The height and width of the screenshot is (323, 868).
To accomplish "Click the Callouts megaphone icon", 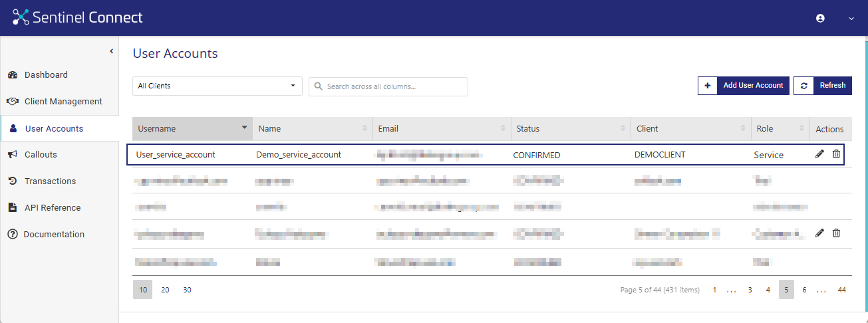I will coord(13,155).
